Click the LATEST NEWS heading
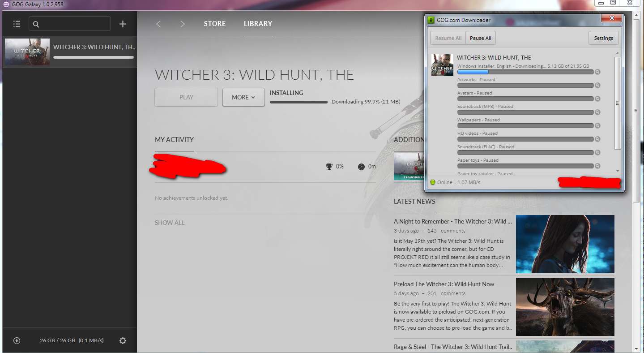Viewport: 644px width, 353px height. (x=414, y=201)
